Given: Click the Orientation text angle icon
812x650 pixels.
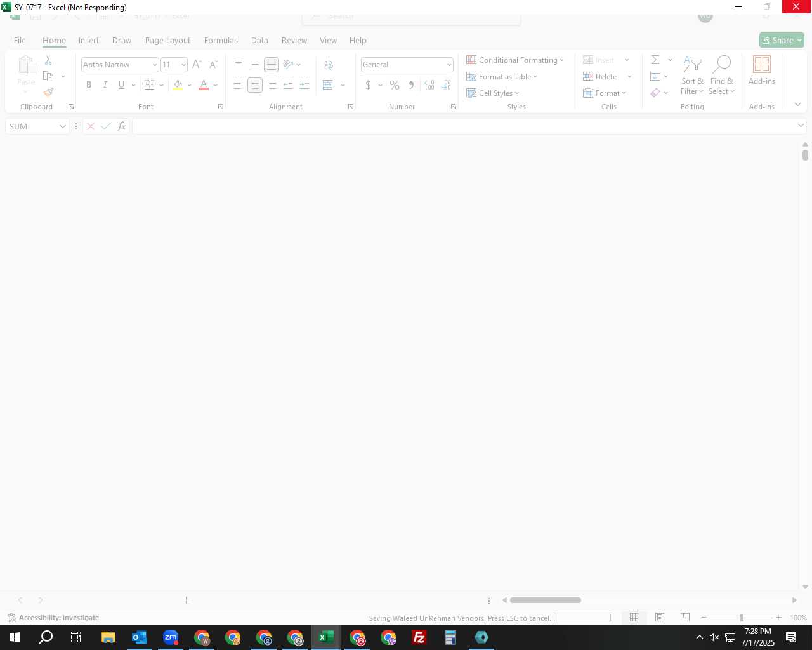Looking at the screenshot, I should pyautogui.click(x=289, y=64).
